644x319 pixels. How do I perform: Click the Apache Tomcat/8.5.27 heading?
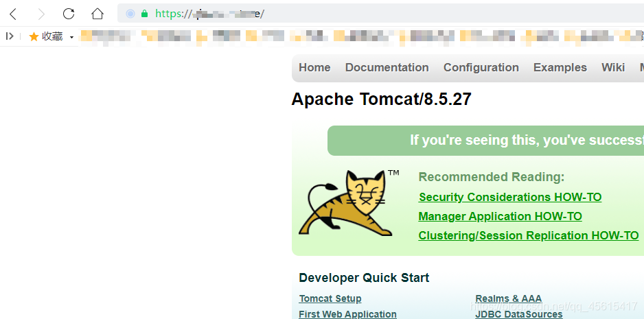(x=382, y=99)
